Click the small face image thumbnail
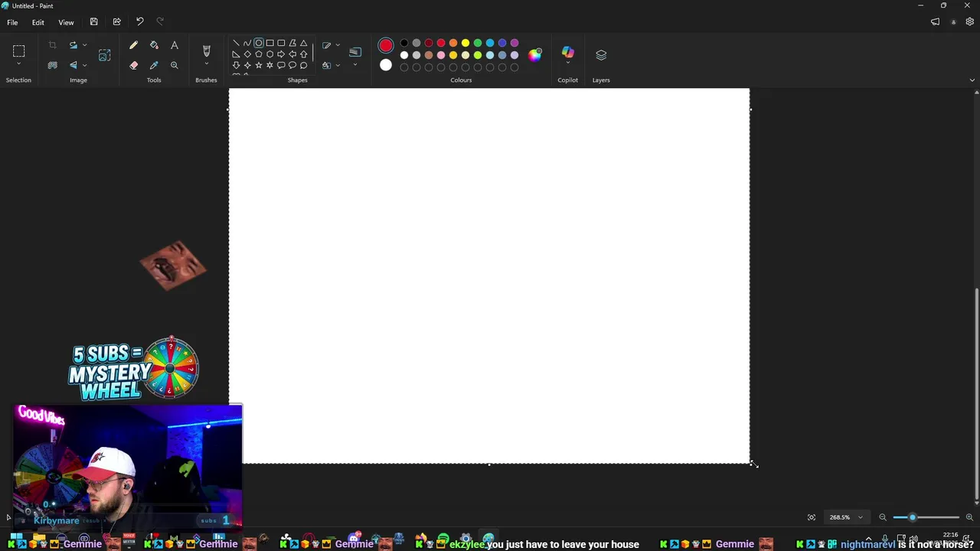The width and height of the screenshot is (980, 551). point(173,266)
